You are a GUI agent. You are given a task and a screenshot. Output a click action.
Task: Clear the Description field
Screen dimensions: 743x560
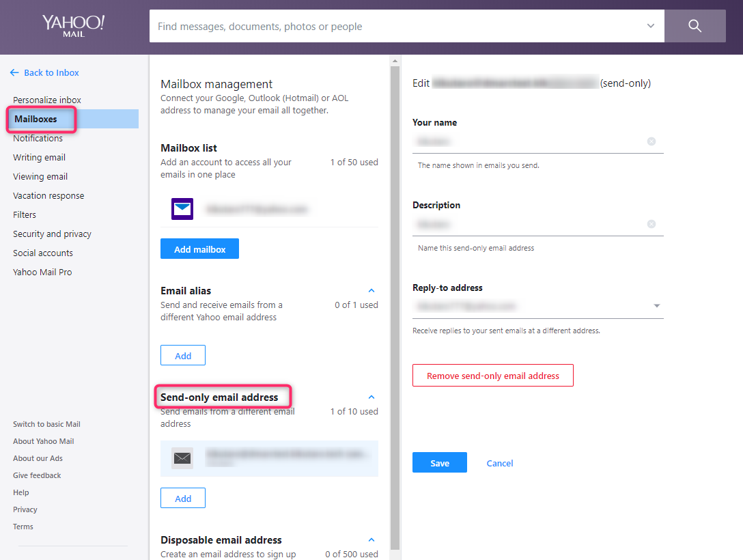coord(651,223)
